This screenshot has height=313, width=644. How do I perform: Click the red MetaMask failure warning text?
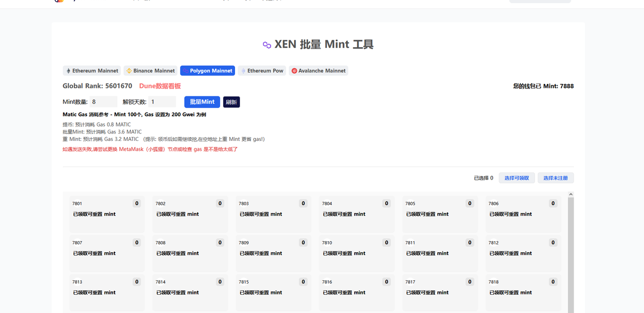pyautogui.click(x=150, y=149)
